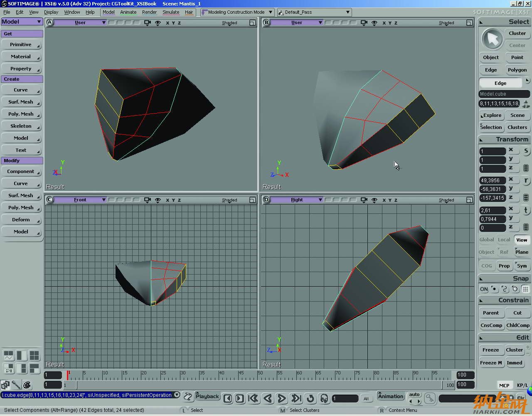Expand the Default_Pass dropdown
532x416 pixels.
pyautogui.click(x=348, y=12)
